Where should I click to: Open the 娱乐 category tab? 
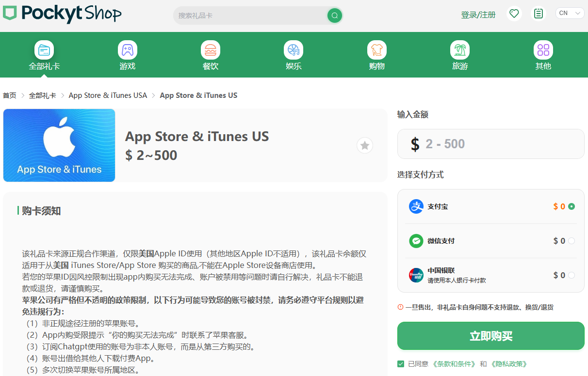[x=294, y=56]
